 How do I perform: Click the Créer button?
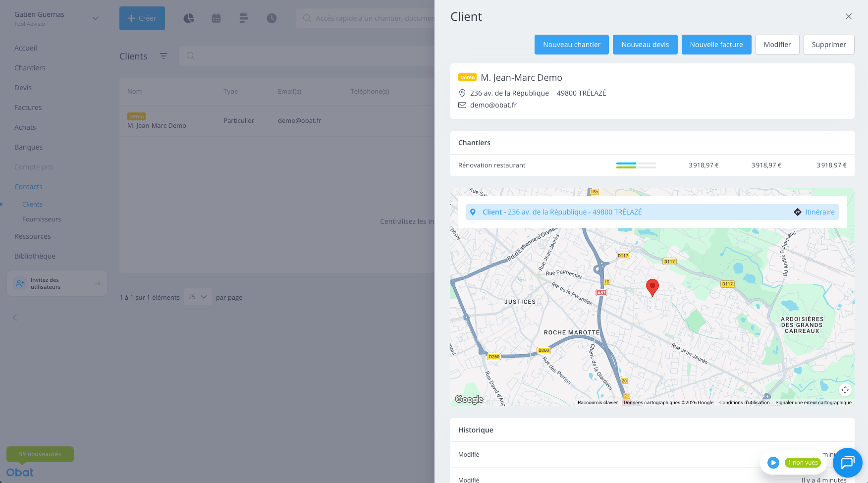coord(142,18)
